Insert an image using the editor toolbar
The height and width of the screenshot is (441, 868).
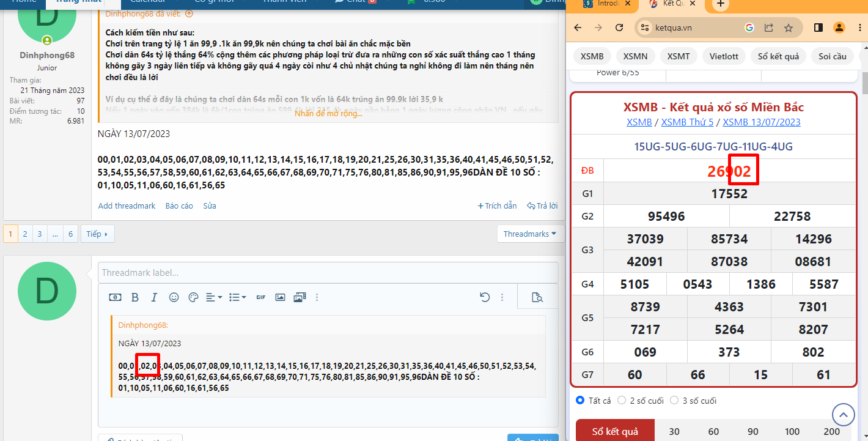point(280,297)
